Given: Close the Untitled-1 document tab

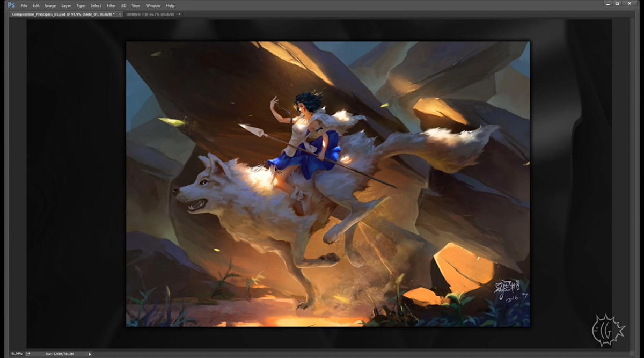Looking at the screenshot, I should [x=179, y=14].
